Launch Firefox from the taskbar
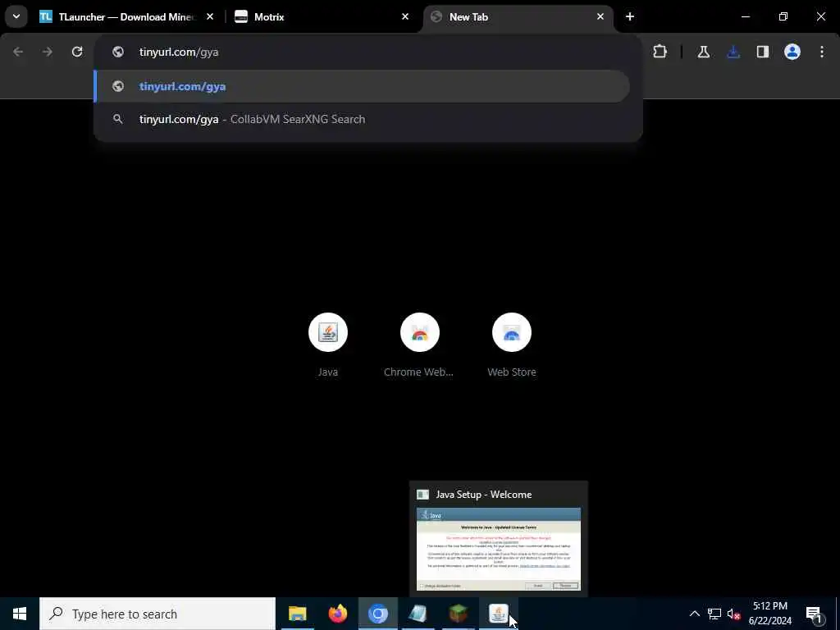Screen dimensions: 840x630 [337, 614]
